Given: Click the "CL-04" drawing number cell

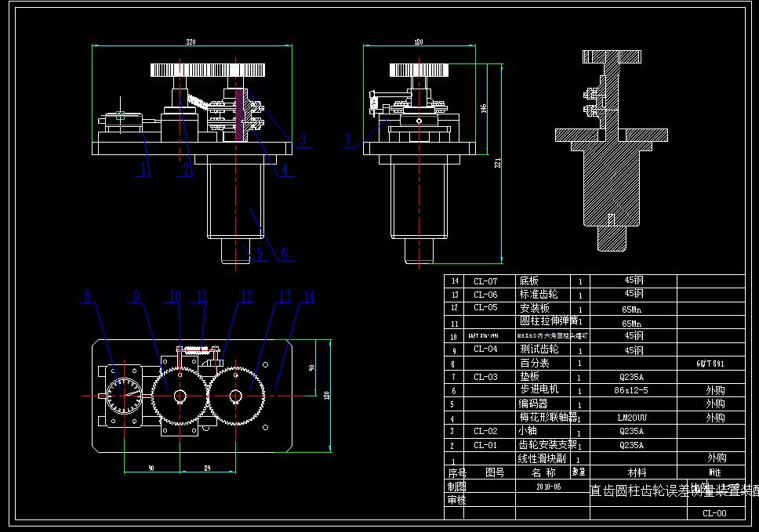Looking at the screenshot, I should tap(485, 349).
